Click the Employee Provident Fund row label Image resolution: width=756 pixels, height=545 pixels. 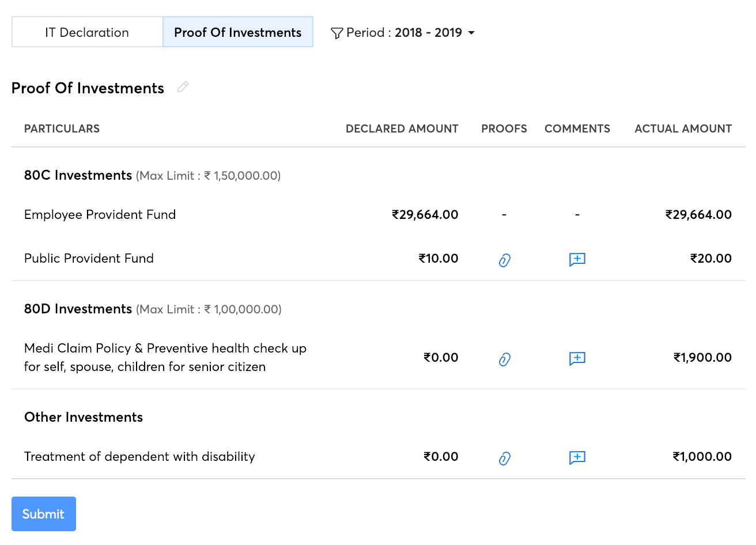[x=100, y=215]
